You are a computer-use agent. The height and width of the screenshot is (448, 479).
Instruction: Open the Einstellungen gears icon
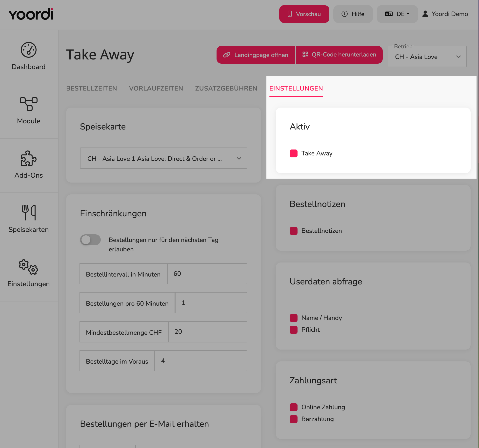29,267
